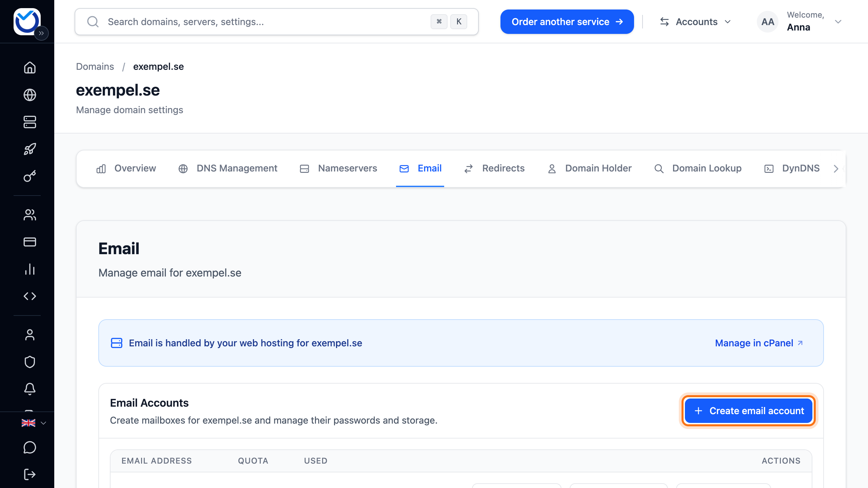The image size is (868, 488).
Task: Click the logout icon in sidebar
Action: click(x=30, y=474)
